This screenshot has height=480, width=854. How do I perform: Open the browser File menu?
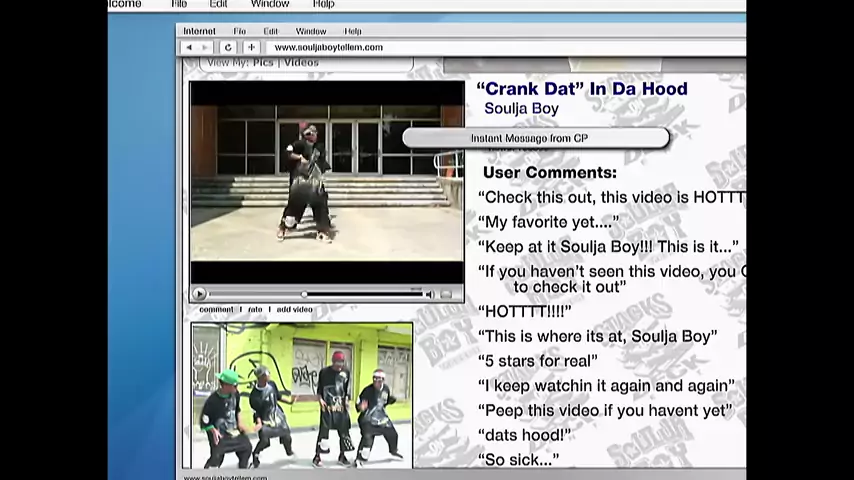tap(240, 31)
